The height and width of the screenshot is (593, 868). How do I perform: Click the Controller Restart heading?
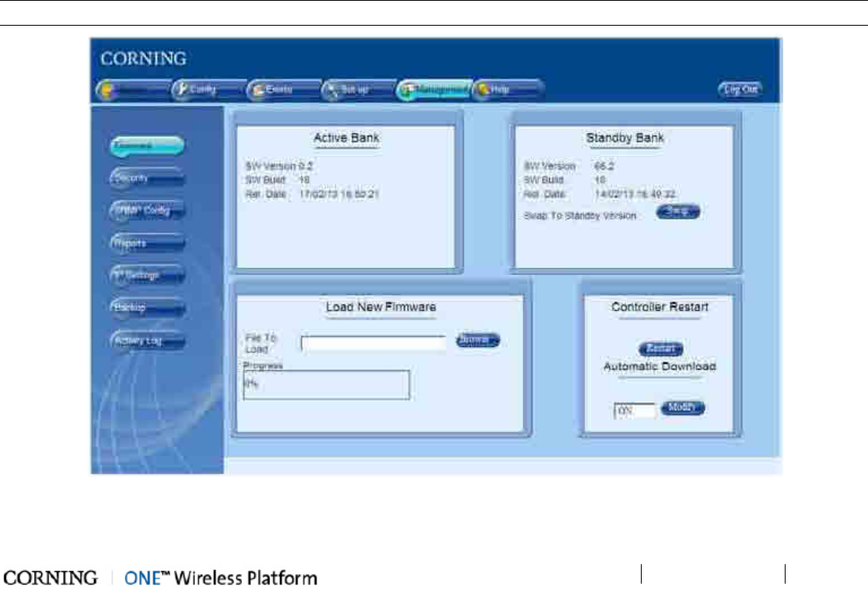coord(660,307)
